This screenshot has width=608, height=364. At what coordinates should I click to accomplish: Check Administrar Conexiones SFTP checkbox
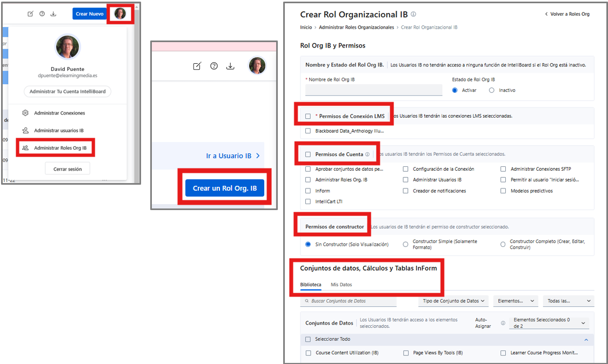503,169
